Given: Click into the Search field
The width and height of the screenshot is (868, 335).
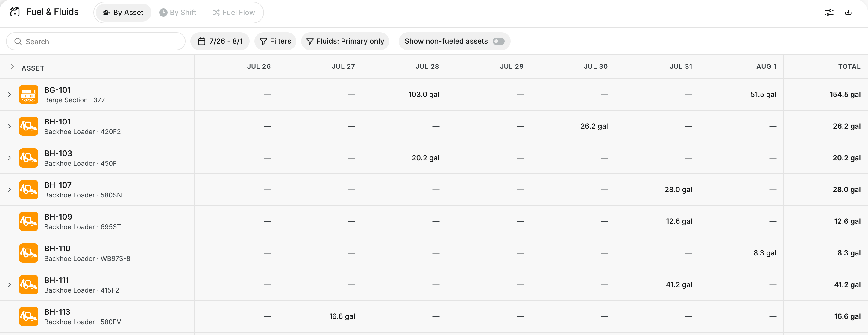Looking at the screenshot, I should (x=96, y=41).
